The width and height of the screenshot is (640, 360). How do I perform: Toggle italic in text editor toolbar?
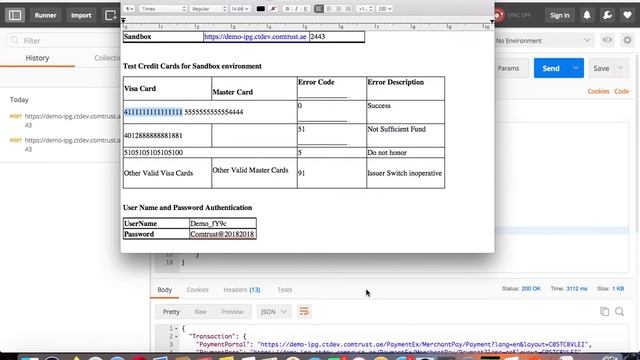(296, 9)
